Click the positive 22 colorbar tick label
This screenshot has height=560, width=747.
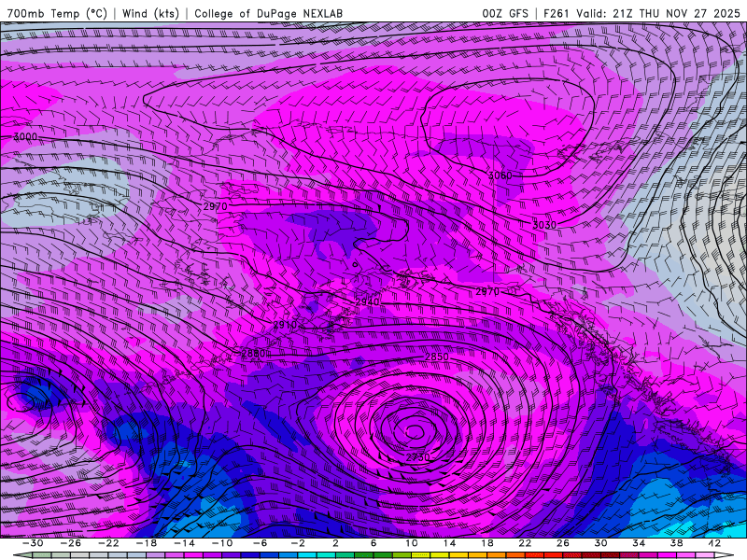tap(525, 543)
